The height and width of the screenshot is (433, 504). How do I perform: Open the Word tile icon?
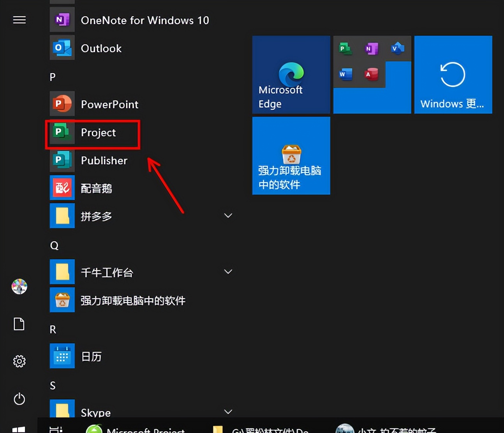[x=345, y=74]
